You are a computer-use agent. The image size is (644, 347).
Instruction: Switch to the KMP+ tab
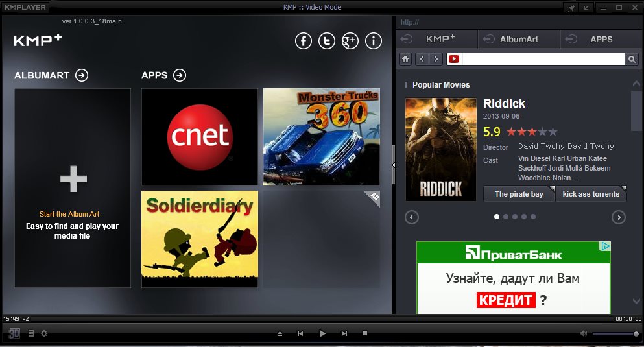(x=436, y=39)
